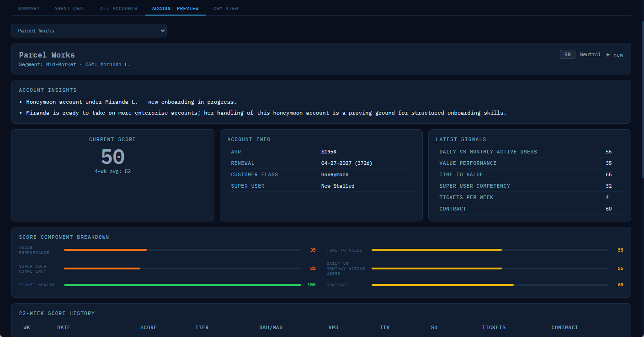Click the VPS column header

[x=333, y=328]
